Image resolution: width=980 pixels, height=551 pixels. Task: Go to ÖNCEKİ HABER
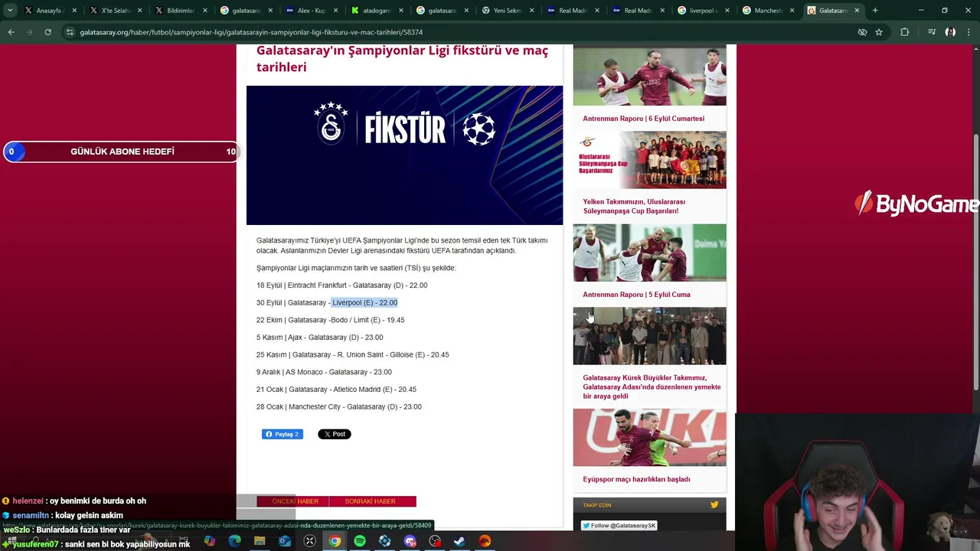[295, 501]
